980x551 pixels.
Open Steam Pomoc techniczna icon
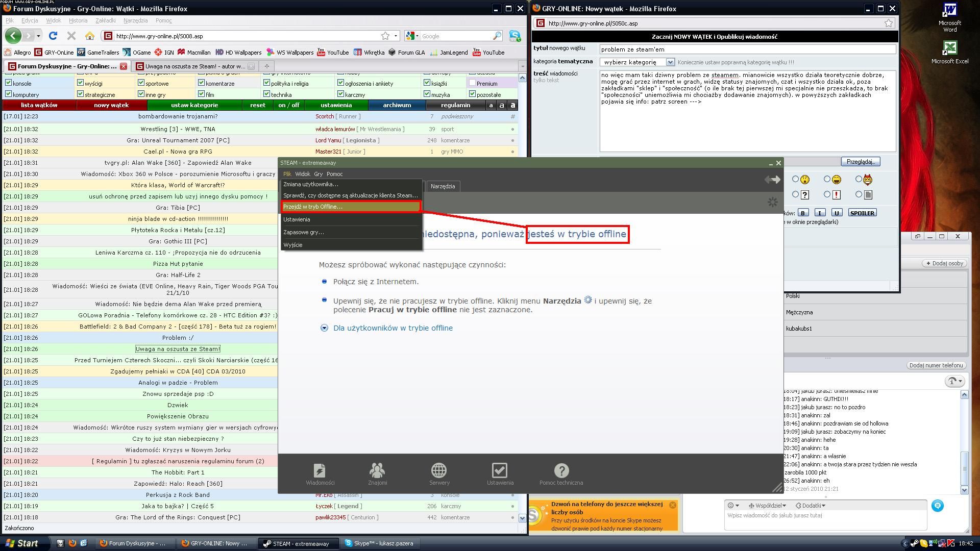[x=561, y=474]
